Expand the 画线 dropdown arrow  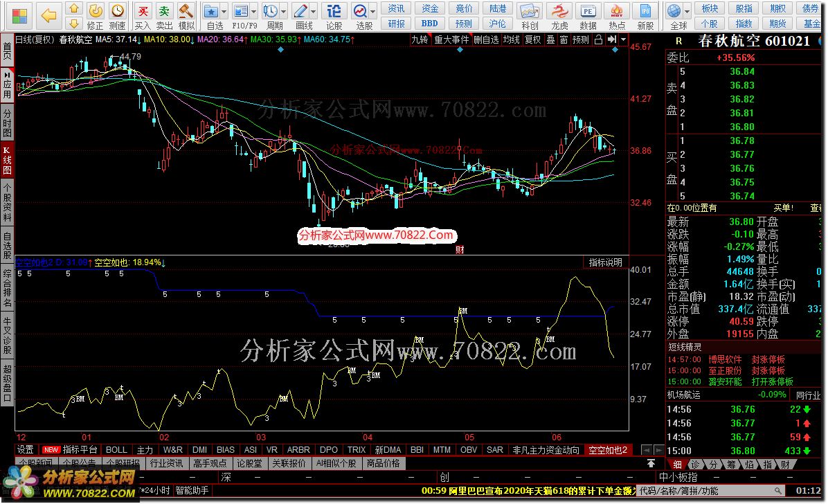click(314, 11)
